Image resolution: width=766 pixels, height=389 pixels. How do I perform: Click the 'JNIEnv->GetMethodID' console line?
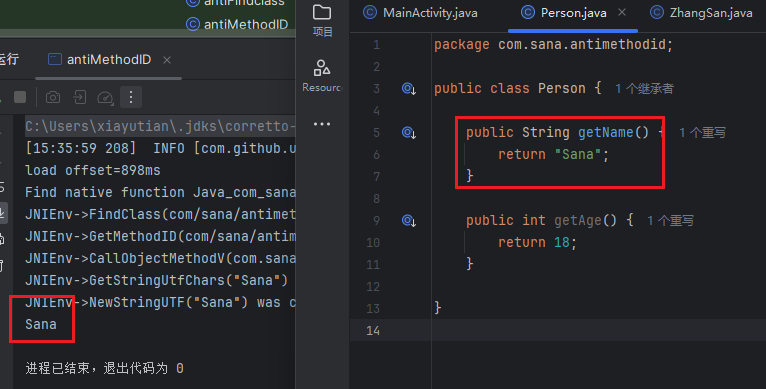tap(160, 236)
